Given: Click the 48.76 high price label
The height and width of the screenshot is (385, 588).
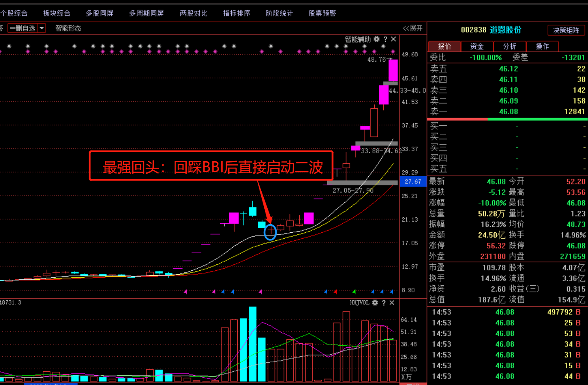Looking at the screenshot, I should click(x=376, y=59).
